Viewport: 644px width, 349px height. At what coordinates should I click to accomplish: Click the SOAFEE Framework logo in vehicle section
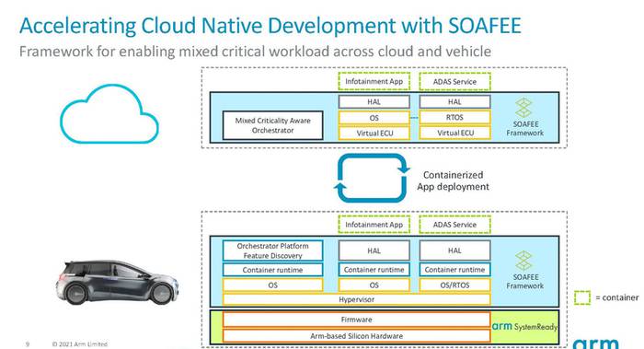pos(524,271)
